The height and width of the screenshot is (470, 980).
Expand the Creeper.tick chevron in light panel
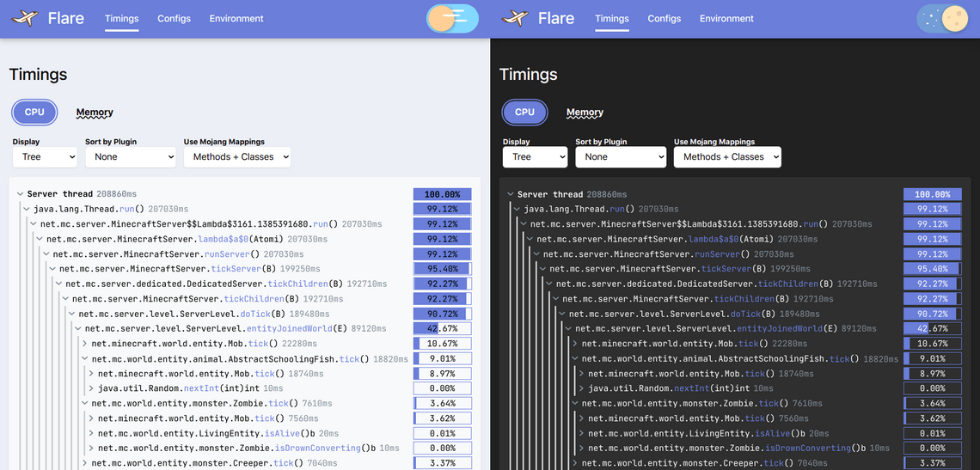tap(85, 463)
